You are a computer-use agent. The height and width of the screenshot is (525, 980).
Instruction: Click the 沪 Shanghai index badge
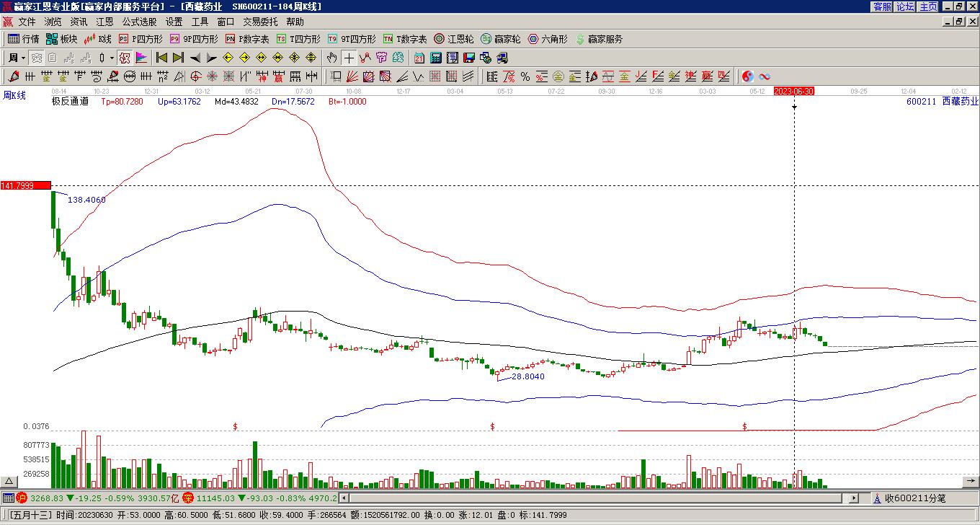tap(22, 498)
